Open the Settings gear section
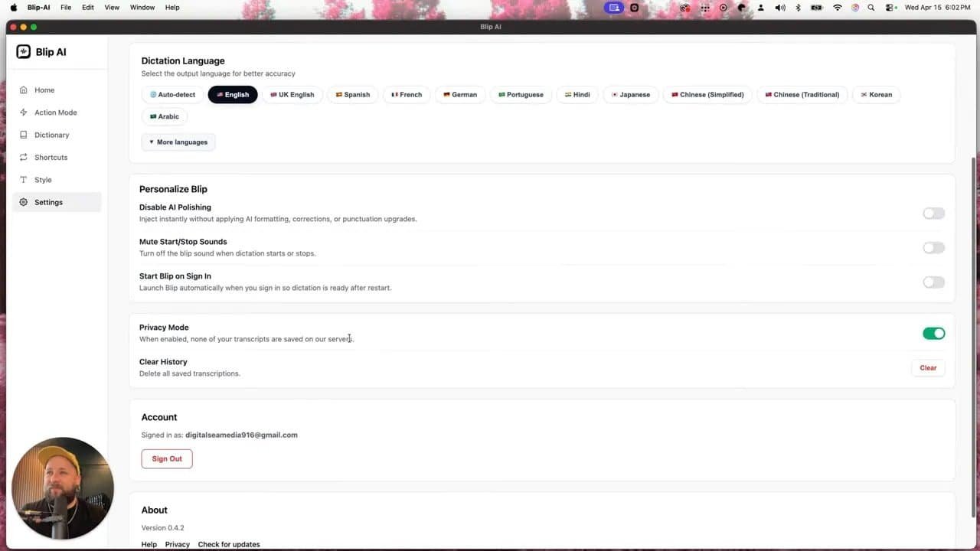Image resolution: width=980 pixels, height=551 pixels. [48, 201]
